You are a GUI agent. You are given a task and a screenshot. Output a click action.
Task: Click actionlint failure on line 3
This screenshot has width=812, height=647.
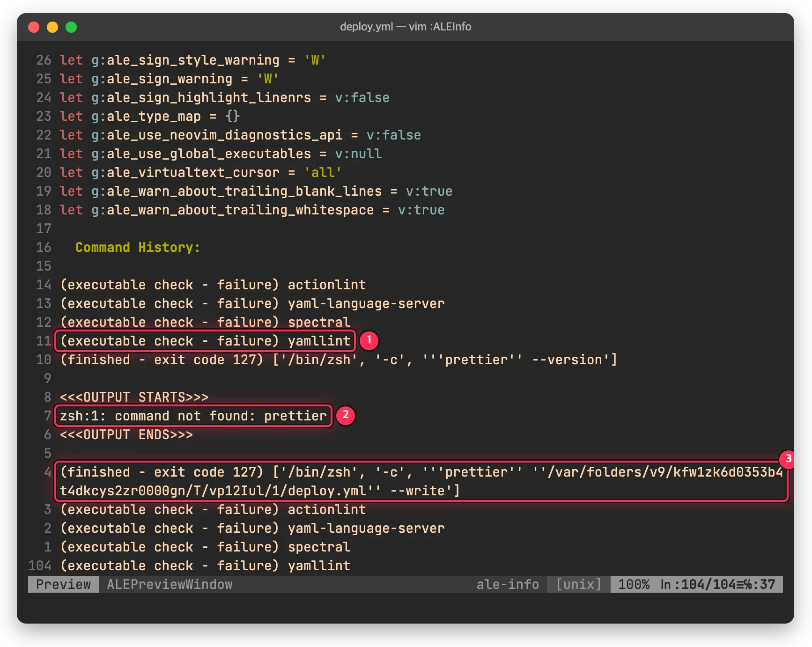tap(213, 509)
